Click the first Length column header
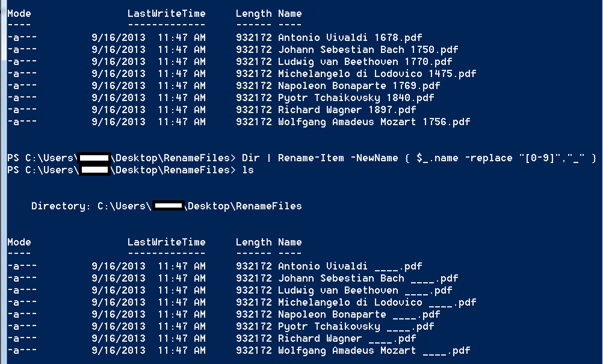The width and height of the screenshot is (603, 364). coord(254,14)
